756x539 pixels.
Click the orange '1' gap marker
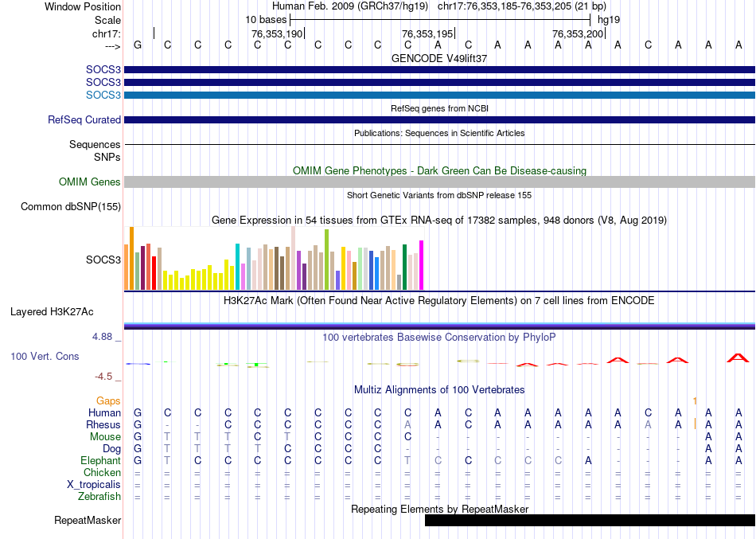pos(695,401)
